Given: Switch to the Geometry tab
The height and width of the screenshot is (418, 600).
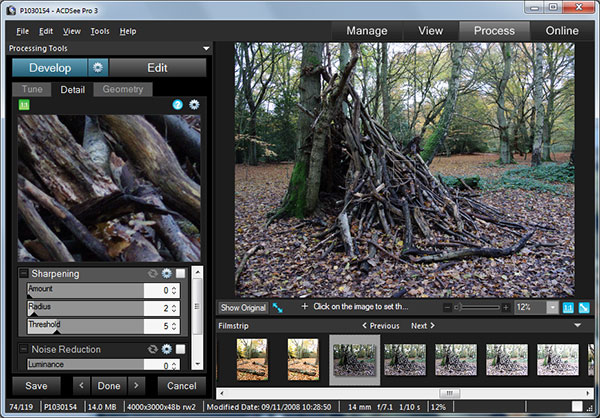Looking at the screenshot, I should [x=123, y=89].
